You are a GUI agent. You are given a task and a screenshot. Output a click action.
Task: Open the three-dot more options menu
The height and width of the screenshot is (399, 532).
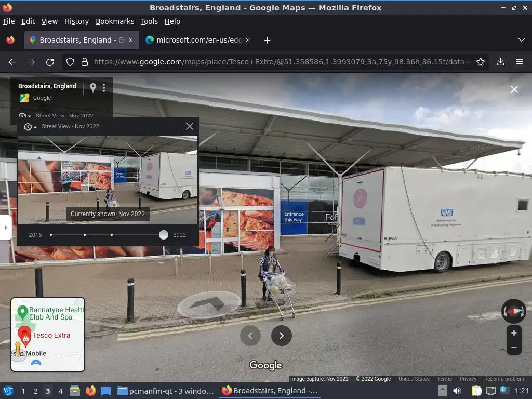(104, 88)
